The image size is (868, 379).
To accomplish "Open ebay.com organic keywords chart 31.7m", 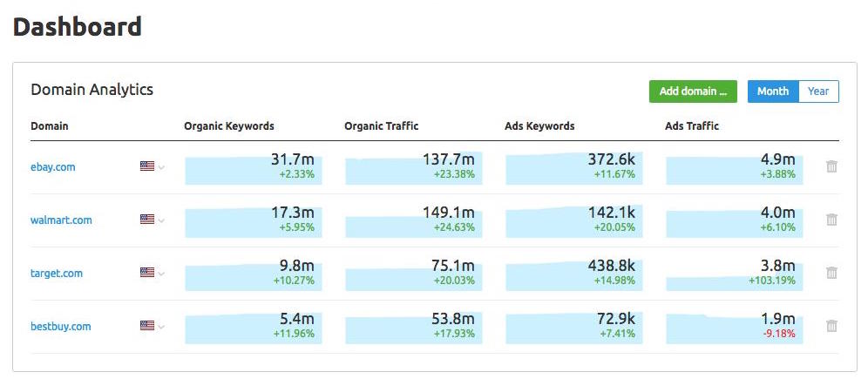I will [x=253, y=168].
